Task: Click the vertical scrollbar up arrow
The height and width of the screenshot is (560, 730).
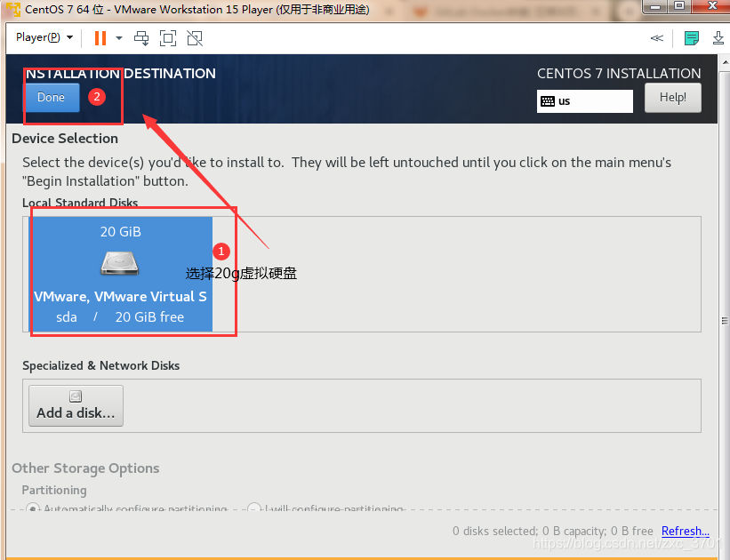Action: [x=725, y=62]
